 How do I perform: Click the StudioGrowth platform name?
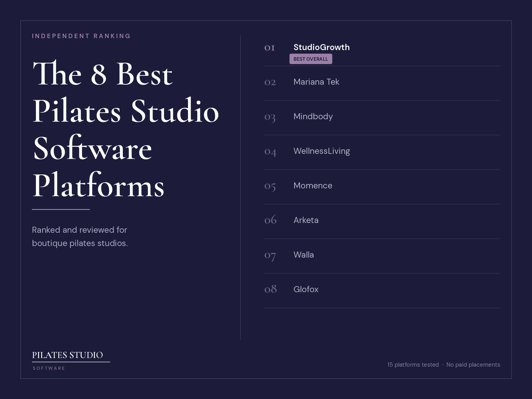coord(321,47)
